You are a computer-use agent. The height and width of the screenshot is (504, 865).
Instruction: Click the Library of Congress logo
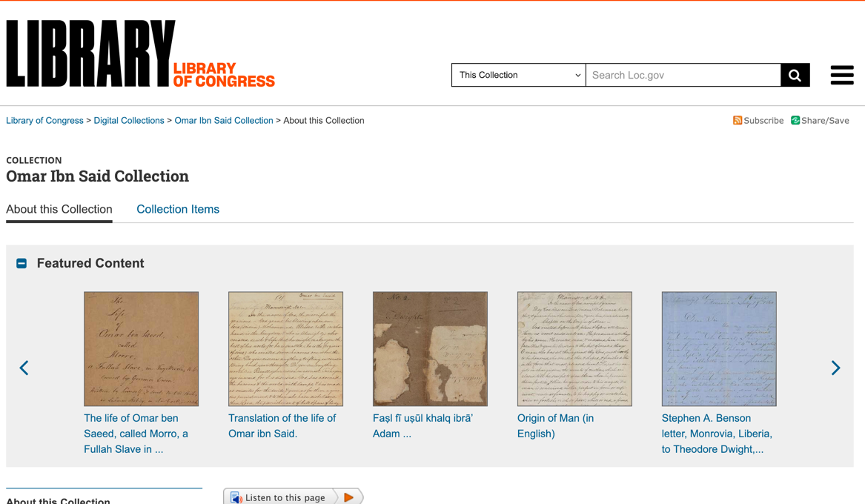click(140, 54)
